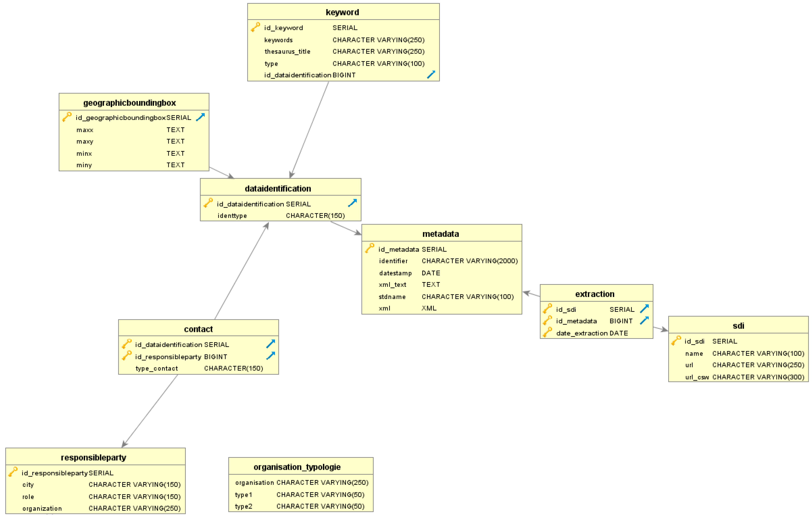Click the key icon beside date_extraction
This screenshot has width=812, height=518.
point(547,332)
